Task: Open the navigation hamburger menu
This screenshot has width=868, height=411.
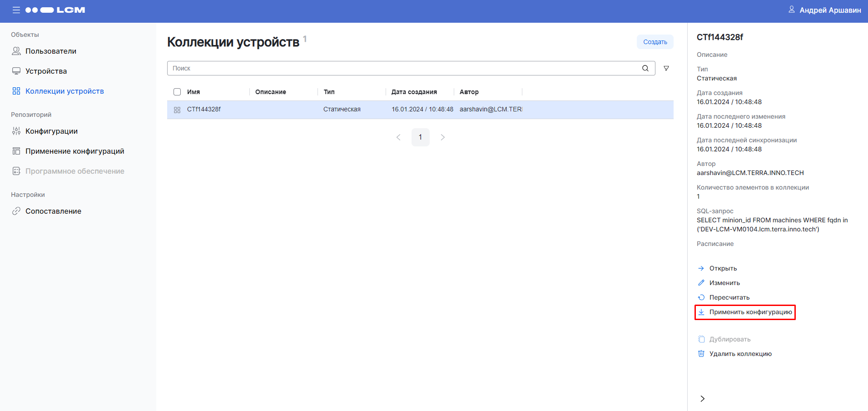Action: coord(16,10)
